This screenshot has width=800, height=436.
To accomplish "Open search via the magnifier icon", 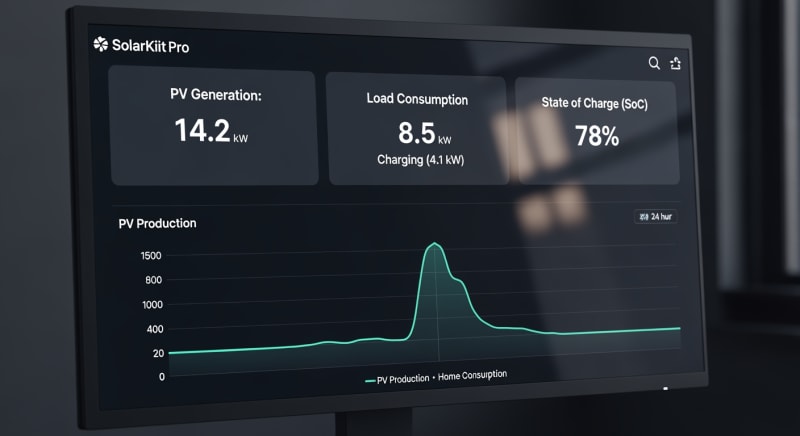I will pyautogui.click(x=654, y=63).
